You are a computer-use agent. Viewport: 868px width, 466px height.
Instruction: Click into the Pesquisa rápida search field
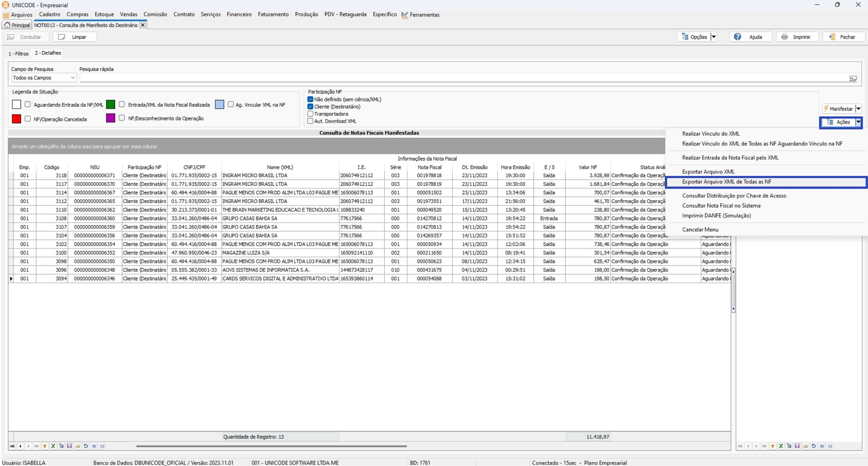pyautogui.click(x=460, y=78)
